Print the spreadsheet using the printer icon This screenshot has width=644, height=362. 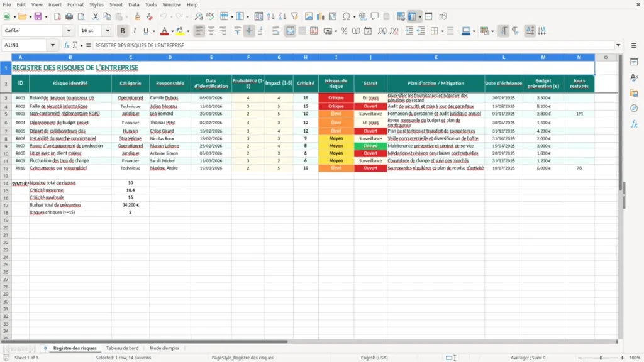click(69, 16)
